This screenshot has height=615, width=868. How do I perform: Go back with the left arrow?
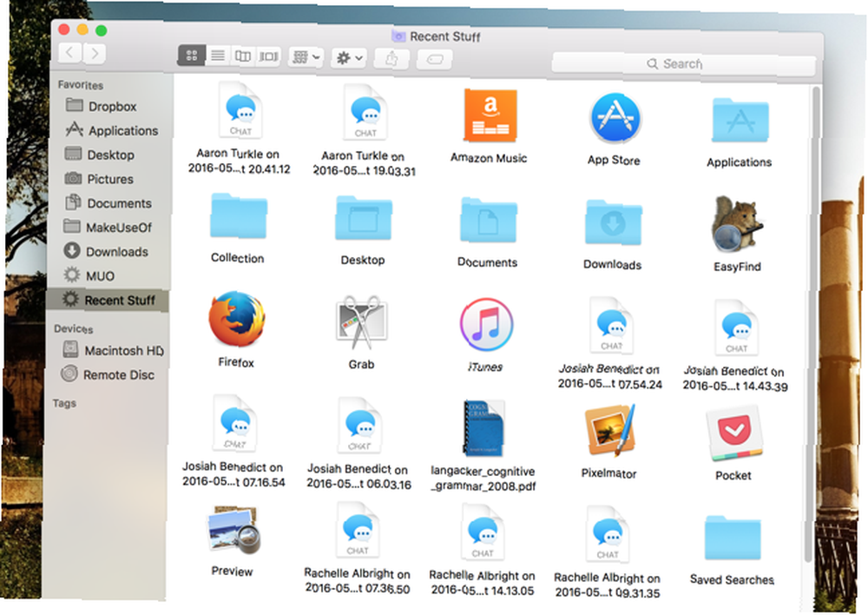[x=69, y=53]
